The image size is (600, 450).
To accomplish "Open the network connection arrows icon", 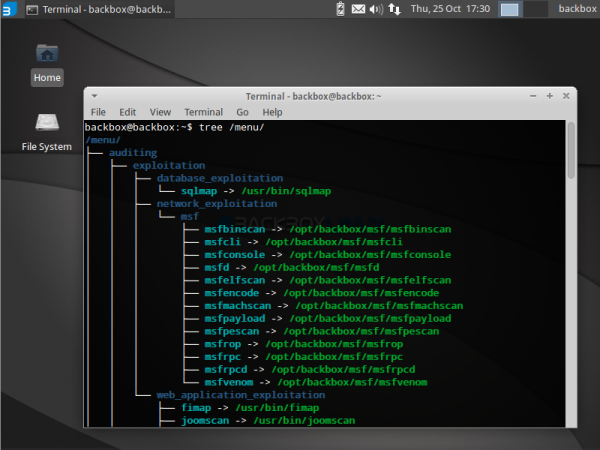I will pyautogui.click(x=394, y=9).
